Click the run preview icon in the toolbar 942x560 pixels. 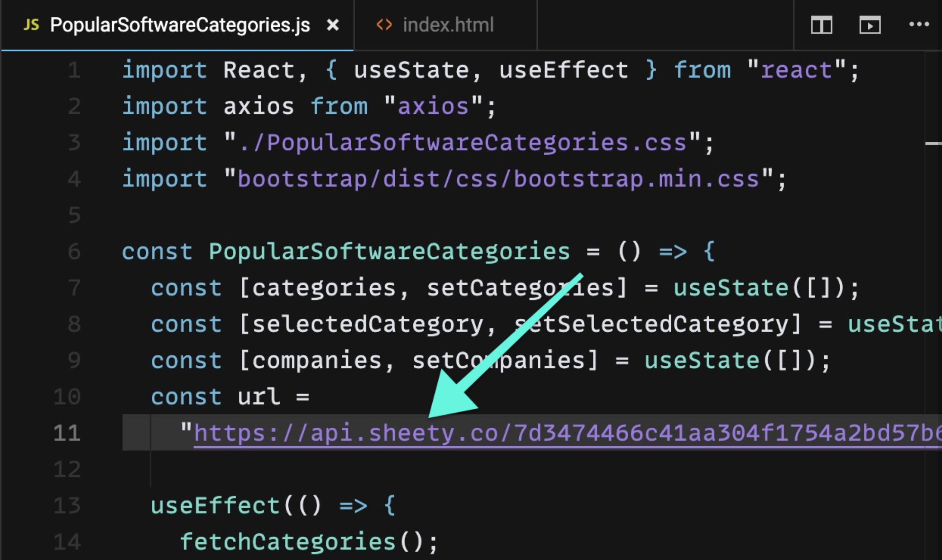tap(870, 25)
